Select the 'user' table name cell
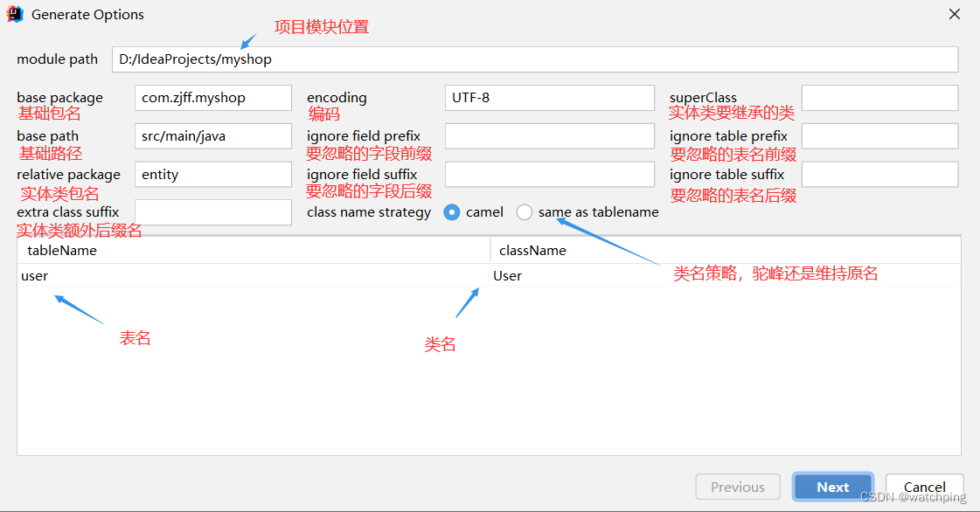This screenshot has height=512, width=980. (x=254, y=275)
